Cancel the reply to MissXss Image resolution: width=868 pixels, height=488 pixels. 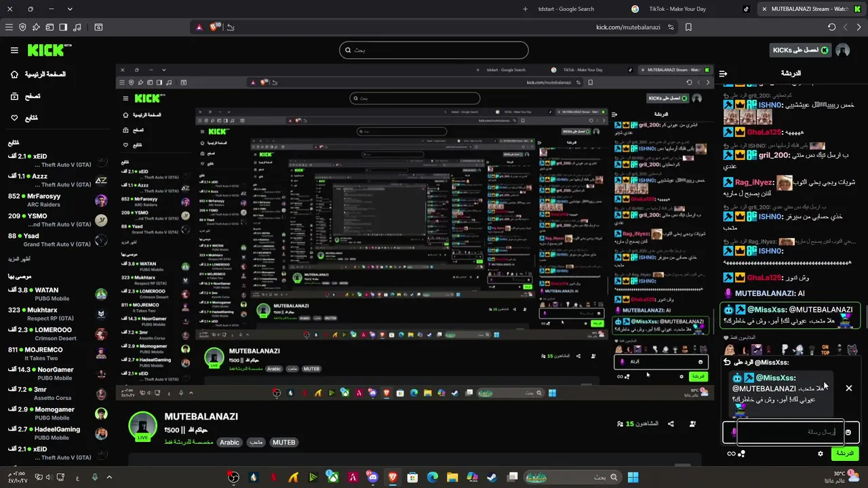848,388
